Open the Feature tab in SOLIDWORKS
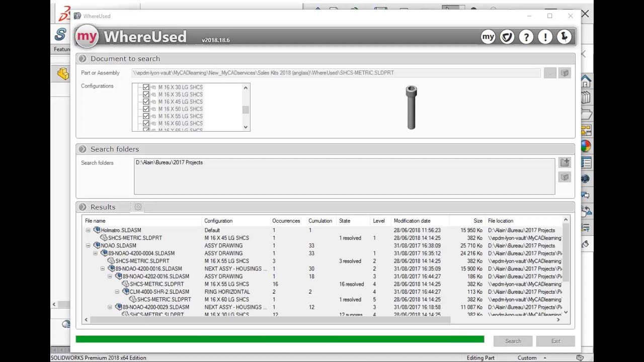Image resolution: width=644 pixels, height=362 pixels. pos(62,49)
